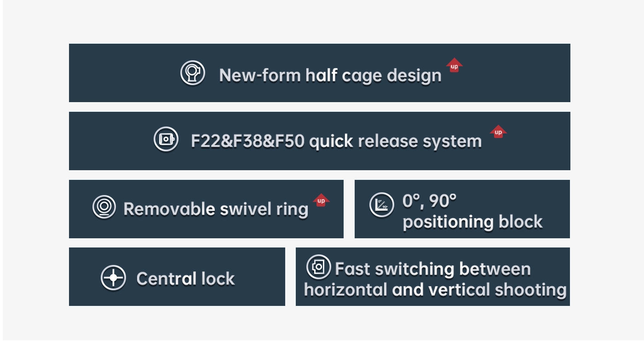Click 'horizontal and vertical shooting' text line

435,290
